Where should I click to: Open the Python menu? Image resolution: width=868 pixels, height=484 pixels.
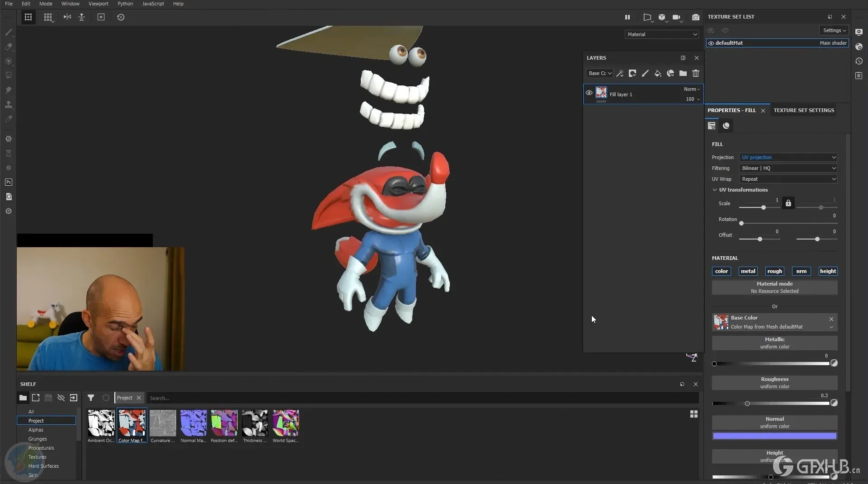(x=125, y=4)
